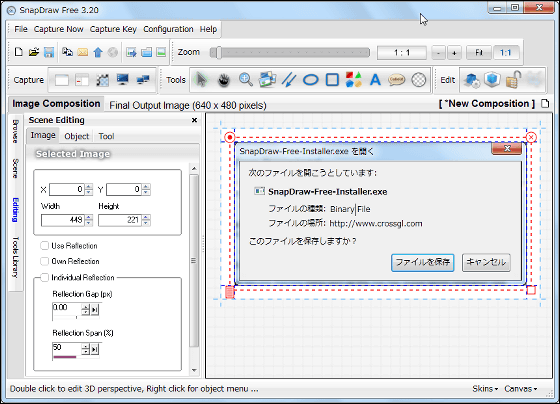Image resolution: width=560 pixels, height=404 pixels.
Task: Select the arrow pointer tool
Action: point(202,79)
